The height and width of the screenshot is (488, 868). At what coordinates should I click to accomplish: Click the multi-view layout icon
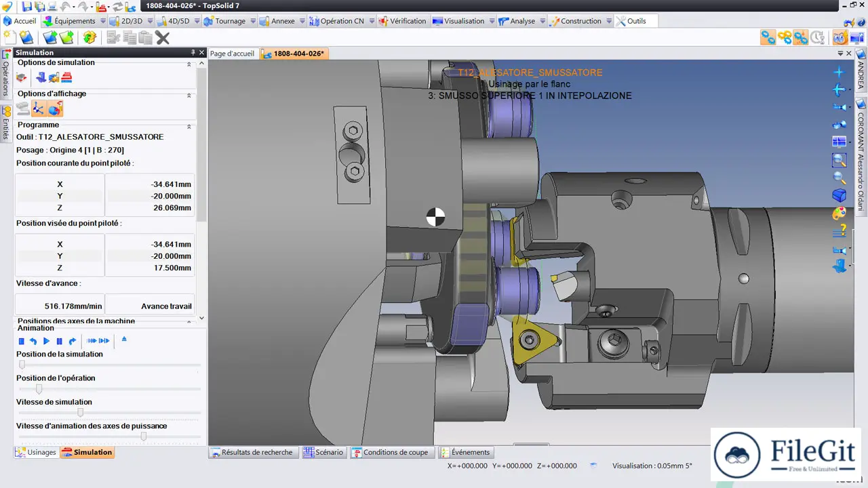(x=840, y=142)
